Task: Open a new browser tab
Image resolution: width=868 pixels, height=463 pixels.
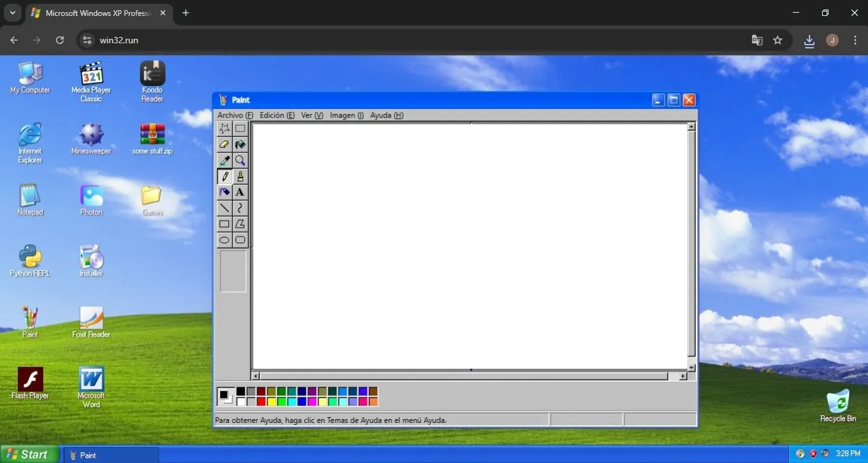Action: [186, 13]
